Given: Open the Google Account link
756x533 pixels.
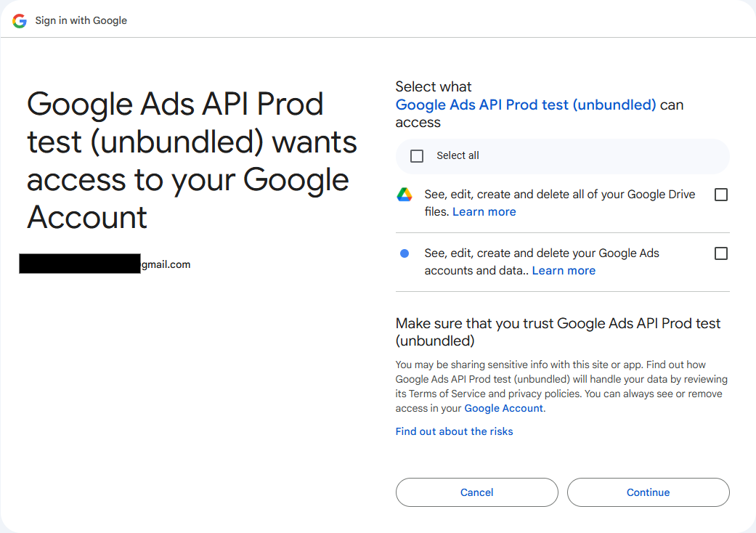Looking at the screenshot, I should tap(503, 408).
